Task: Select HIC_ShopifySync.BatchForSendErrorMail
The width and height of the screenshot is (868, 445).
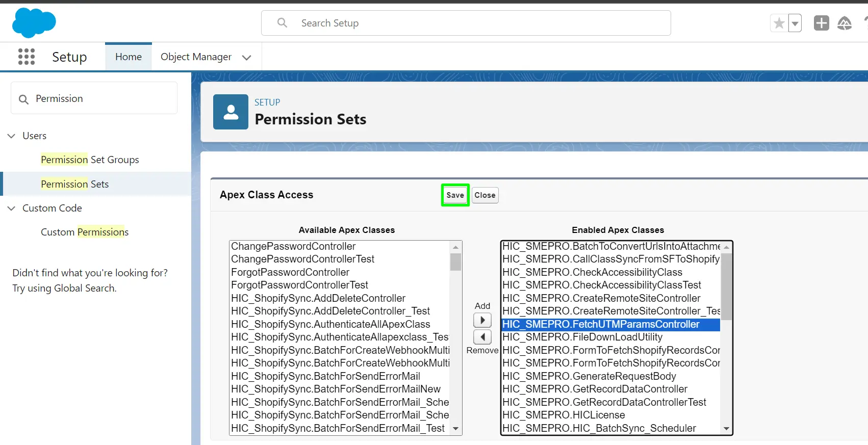Action: tap(340, 376)
